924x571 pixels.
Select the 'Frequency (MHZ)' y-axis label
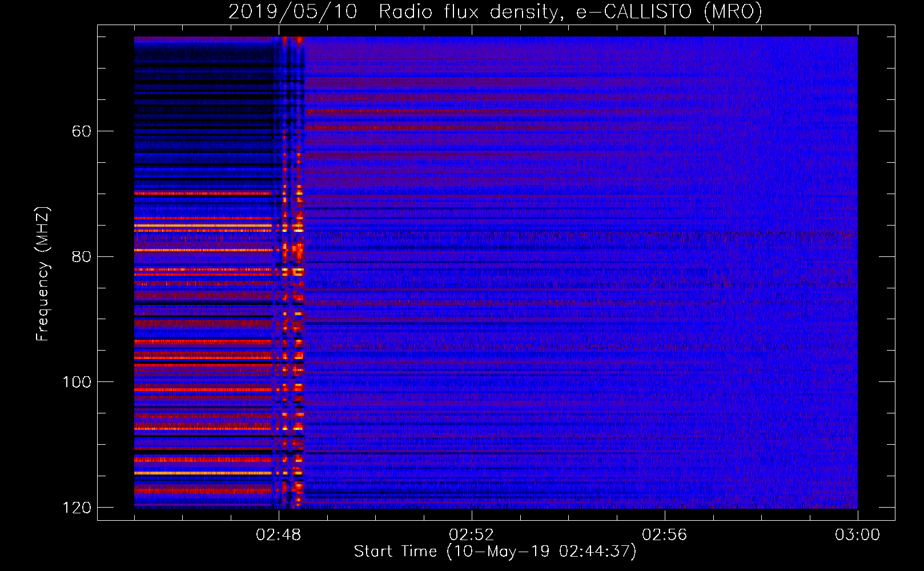43,274
